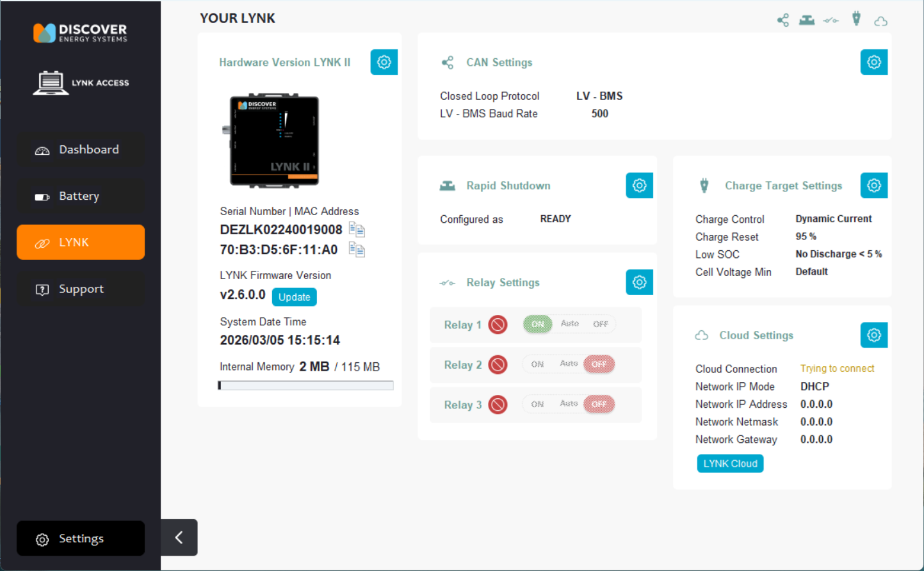The width and height of the screenshot is (924, 571).
Task: Go to the Dashboard page
Action: point(81,150)
